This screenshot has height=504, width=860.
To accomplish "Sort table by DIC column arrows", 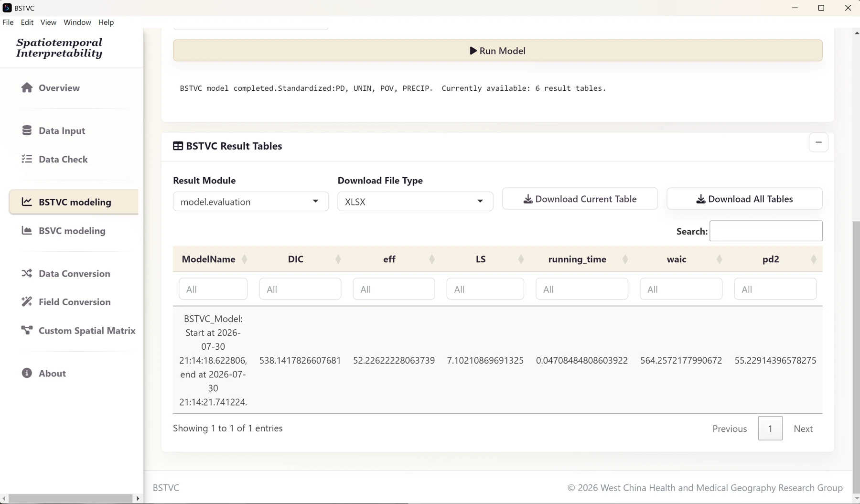I will click(338, 259).
